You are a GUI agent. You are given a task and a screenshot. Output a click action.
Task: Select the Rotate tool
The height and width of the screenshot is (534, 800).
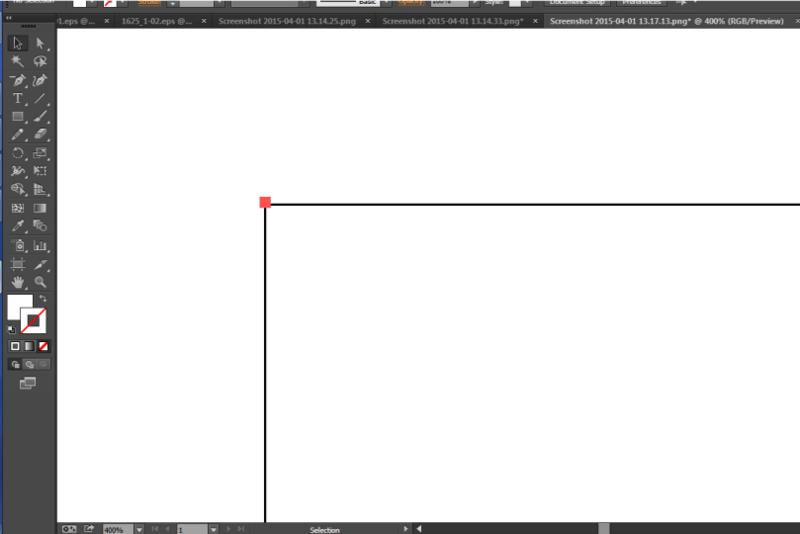(x=18, y=153)
